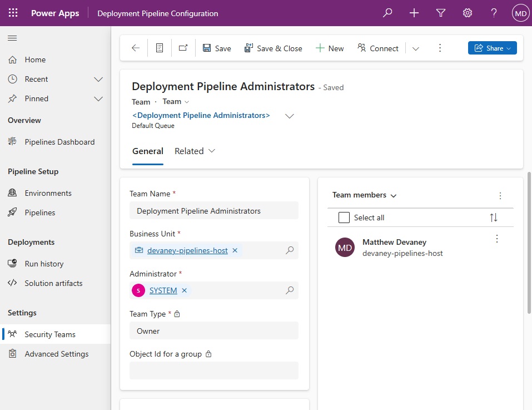Click Connect in the command bar

click(x=377, y=48)
